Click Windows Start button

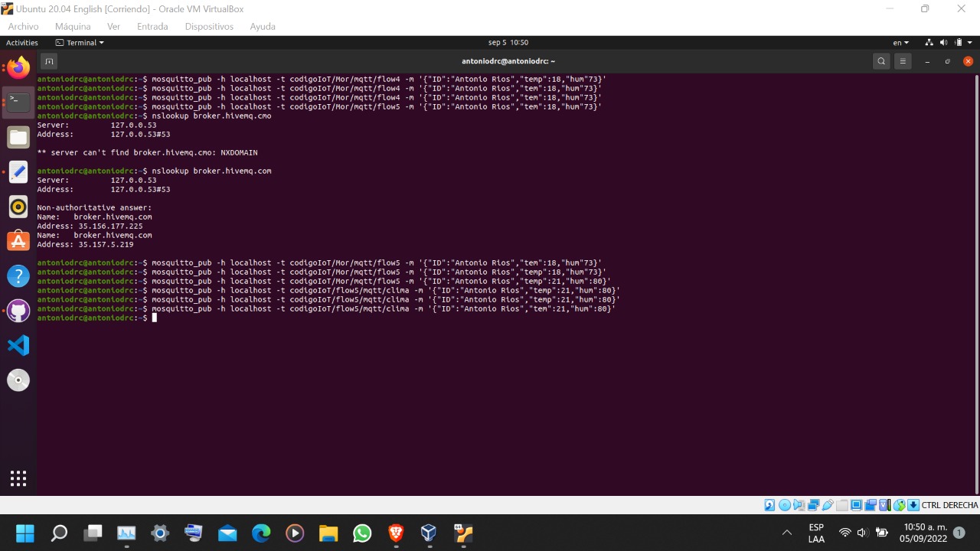25,533
